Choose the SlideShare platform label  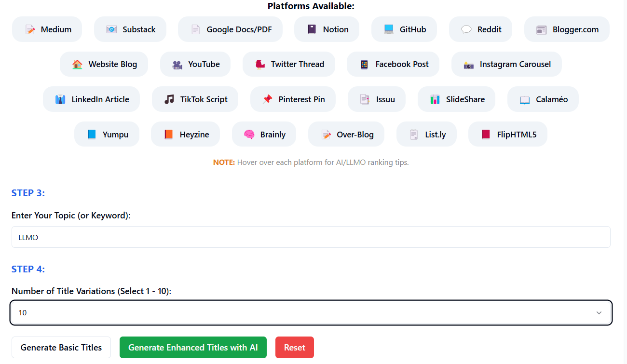pyautogui.click(x=465, y=99)
